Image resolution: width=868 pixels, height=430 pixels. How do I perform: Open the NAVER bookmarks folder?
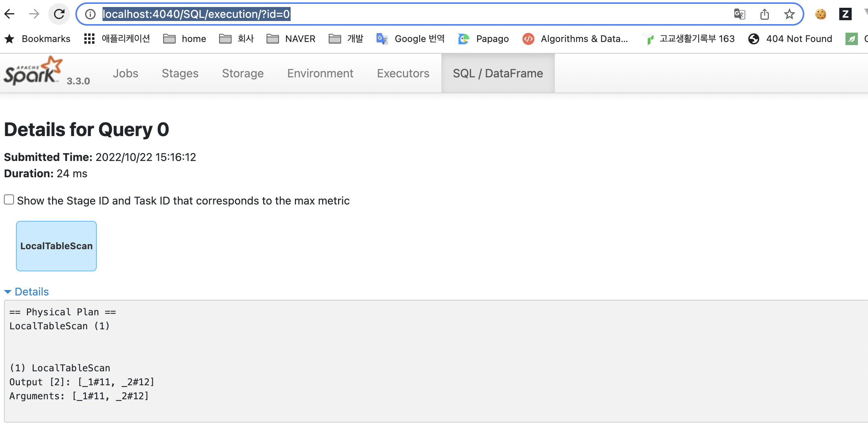pos(291,38)
